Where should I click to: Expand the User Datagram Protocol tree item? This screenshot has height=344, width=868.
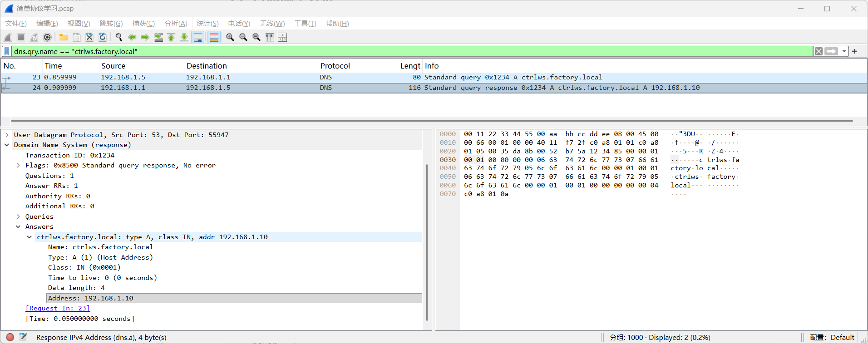coord(7,135)
